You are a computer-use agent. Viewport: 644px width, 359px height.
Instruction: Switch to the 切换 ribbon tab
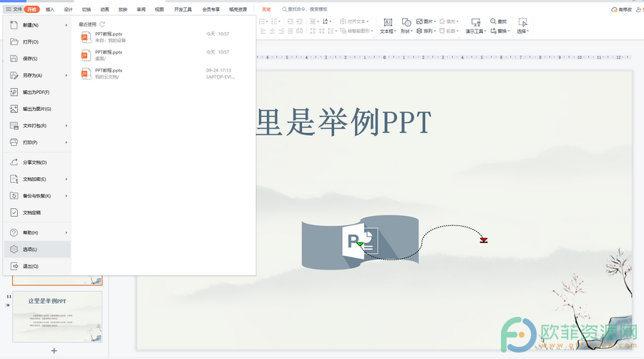(87, 9)
